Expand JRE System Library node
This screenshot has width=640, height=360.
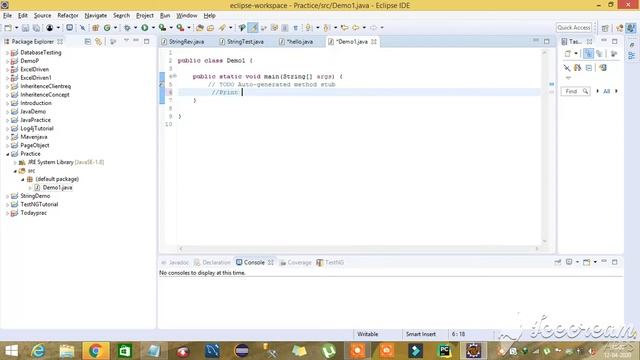(x=15, y=162)
